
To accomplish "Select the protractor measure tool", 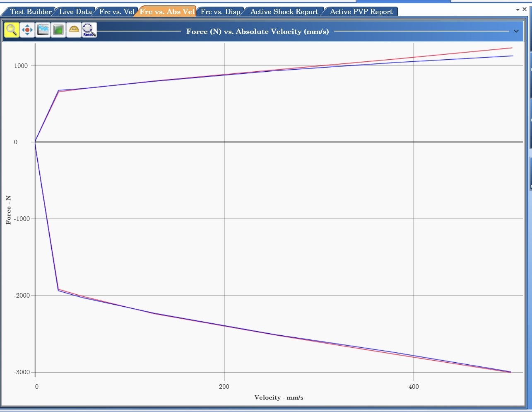I will click(x=74, y=30).
